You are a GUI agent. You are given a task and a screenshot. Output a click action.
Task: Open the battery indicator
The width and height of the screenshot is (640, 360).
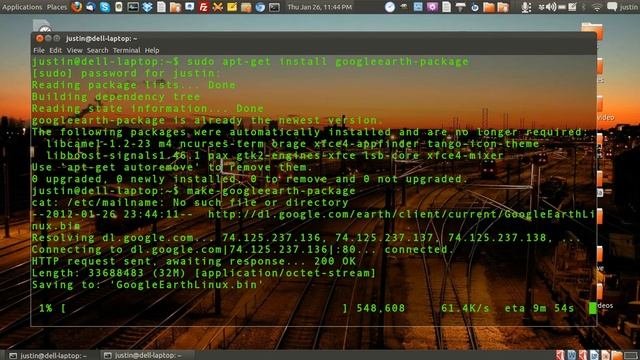point(562,7)
